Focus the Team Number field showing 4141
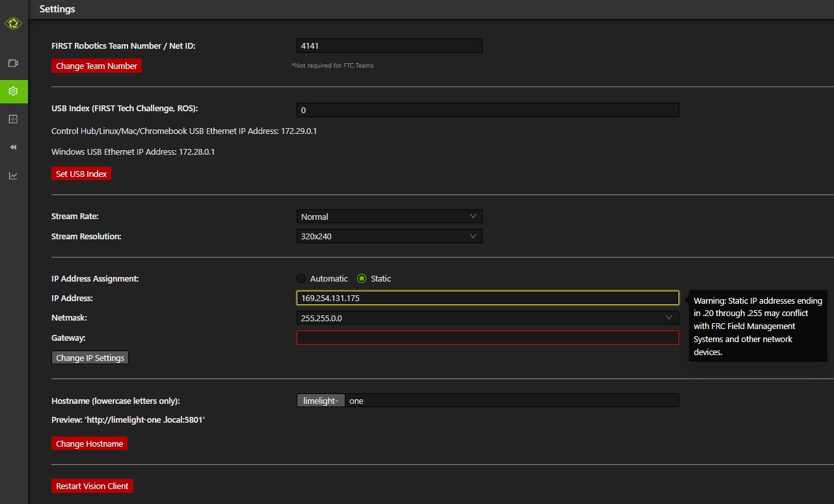This screenshot has height=504, width=834. pyautogui.click(x=390, y=46)
